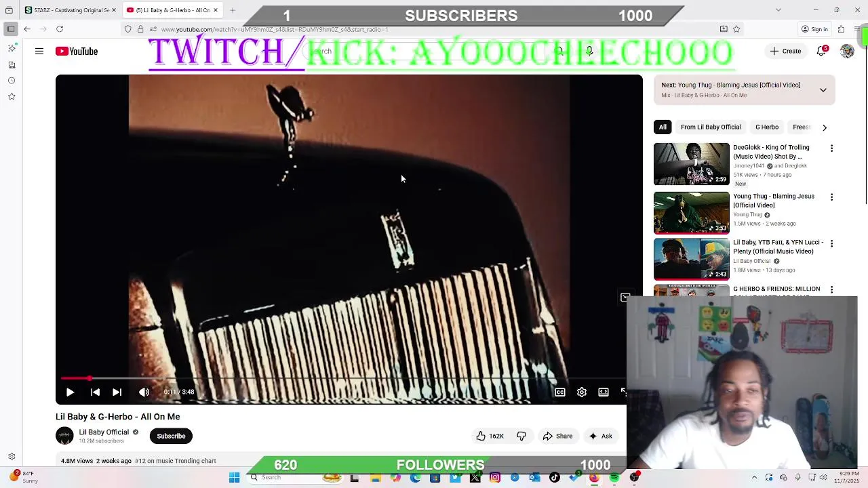Screen dimensions: 868x488
Task: Open sidebar history clock icon
Action: coord(12,81)
